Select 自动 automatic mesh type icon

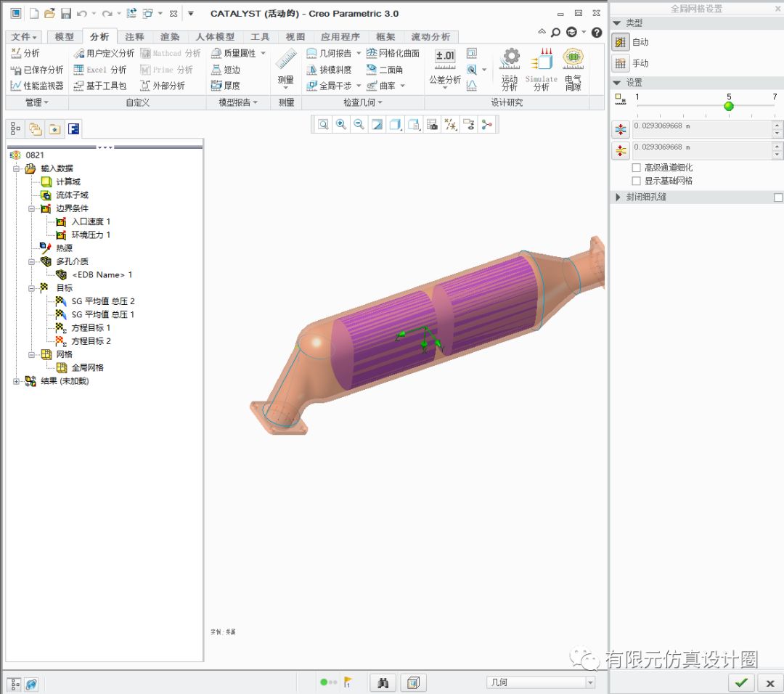pyautogui.click(x=620, y=42)
